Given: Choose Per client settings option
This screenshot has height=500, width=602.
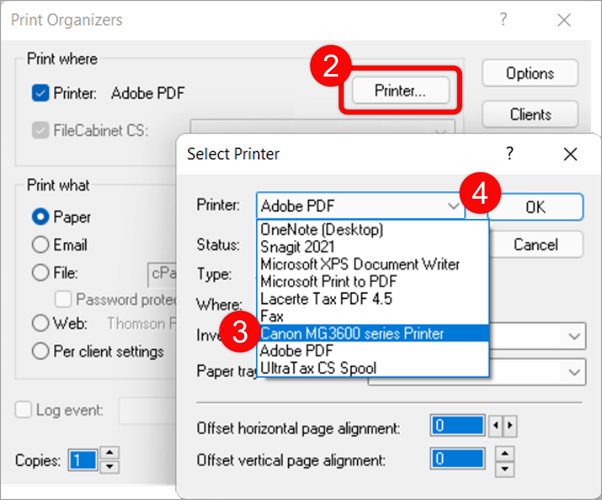Looking at the screenshot, I should (41, 351).
